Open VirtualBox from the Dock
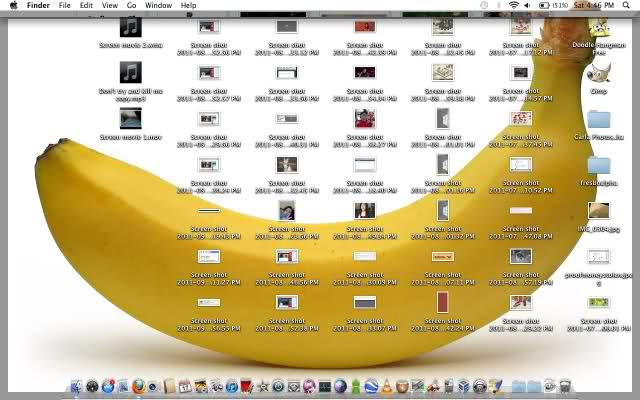The width and height of the screenshot is (640, 400). [x=464, y=386]
